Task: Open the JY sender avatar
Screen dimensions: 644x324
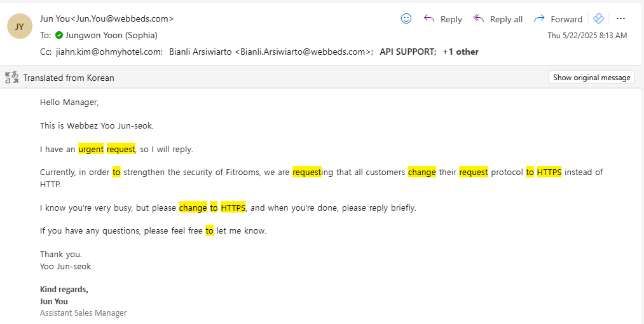Action: click(x=20, y=26)
